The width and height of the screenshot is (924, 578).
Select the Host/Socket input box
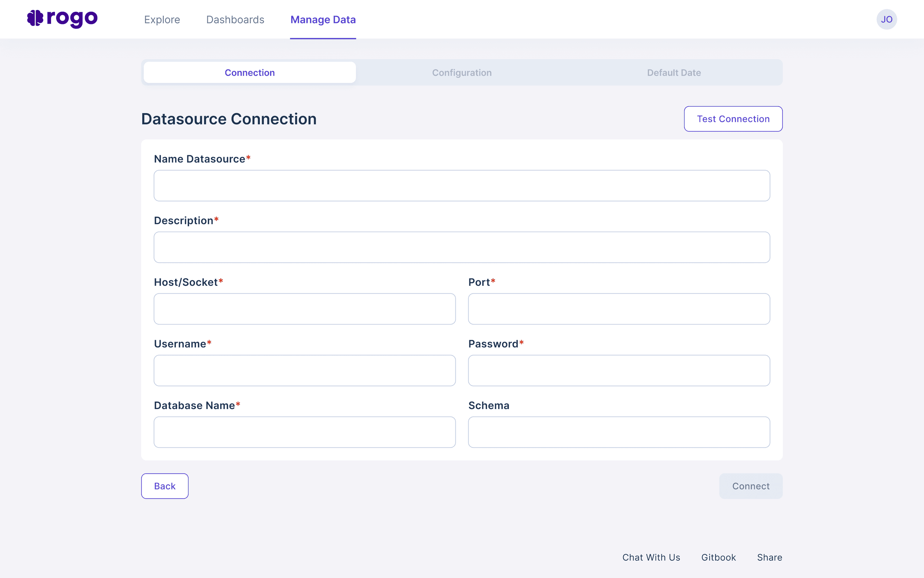click(305, 309)
